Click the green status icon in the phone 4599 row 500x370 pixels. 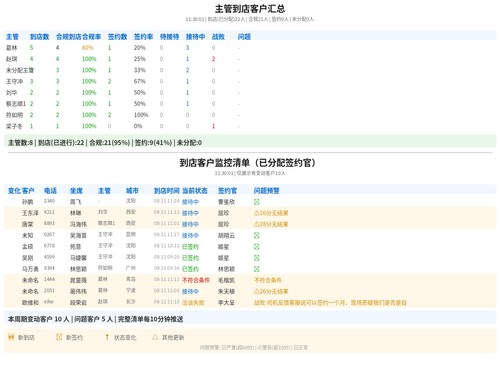pos(257,258)
